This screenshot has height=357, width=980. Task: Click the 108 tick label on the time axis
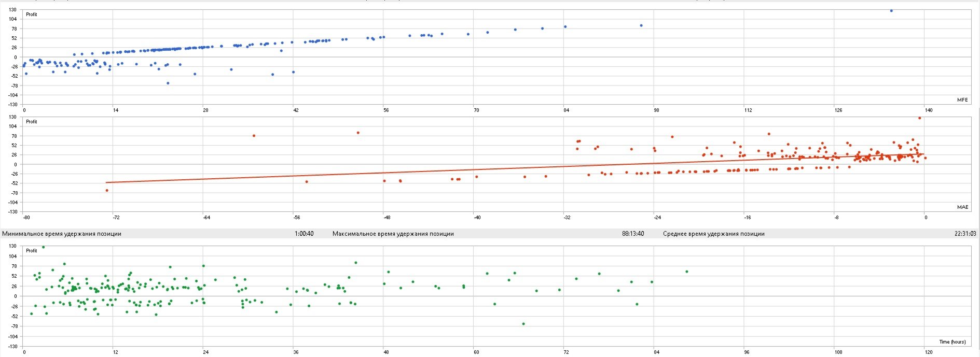838,352
